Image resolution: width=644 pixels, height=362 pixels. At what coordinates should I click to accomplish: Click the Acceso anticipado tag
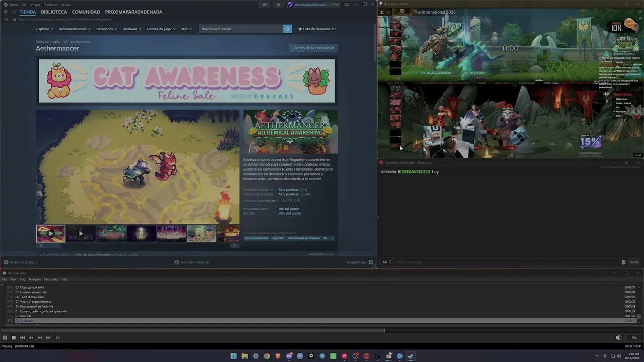pyautogui.click(x=256, y=238)
